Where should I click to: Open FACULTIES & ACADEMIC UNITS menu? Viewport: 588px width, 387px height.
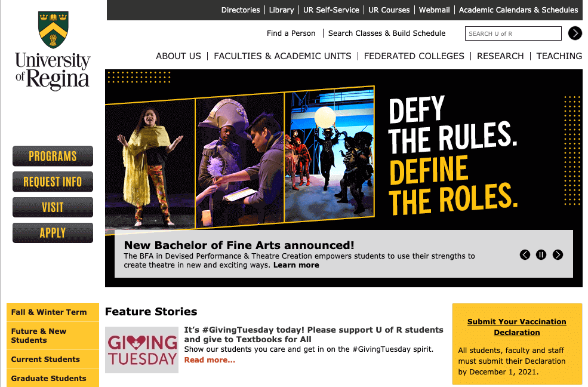[282, 56]
